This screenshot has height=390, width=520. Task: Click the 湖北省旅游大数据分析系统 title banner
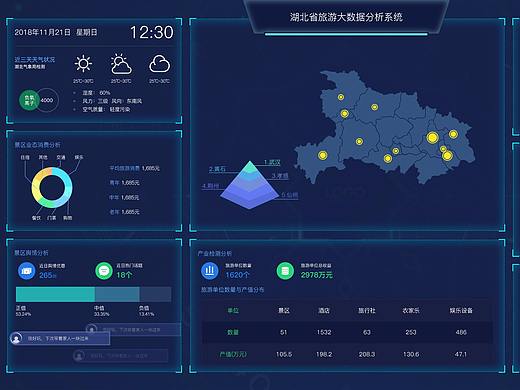tap(346, 17)
